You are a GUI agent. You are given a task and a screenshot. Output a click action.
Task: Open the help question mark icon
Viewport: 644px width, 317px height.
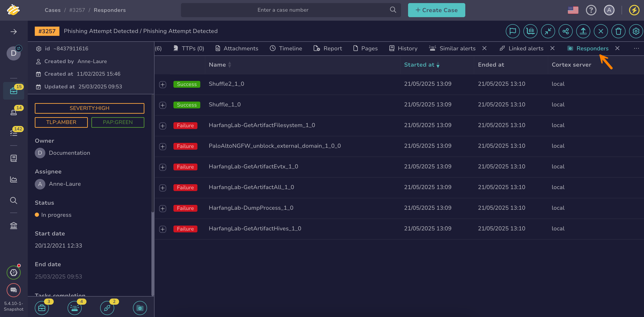591,10
